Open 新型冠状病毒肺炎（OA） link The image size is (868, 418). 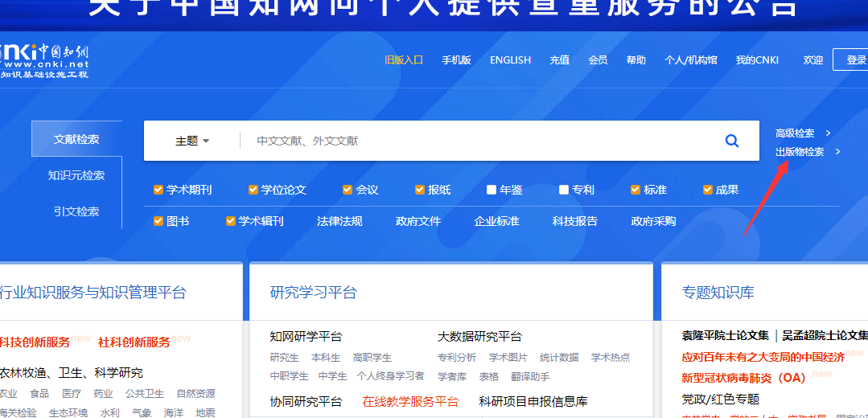pos(744,378)
